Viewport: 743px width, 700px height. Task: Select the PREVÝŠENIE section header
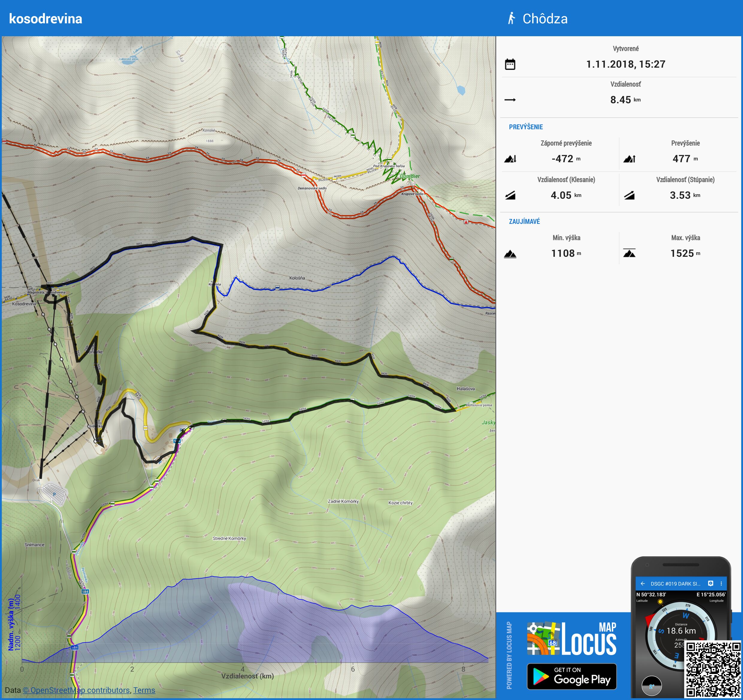(526, 127)
